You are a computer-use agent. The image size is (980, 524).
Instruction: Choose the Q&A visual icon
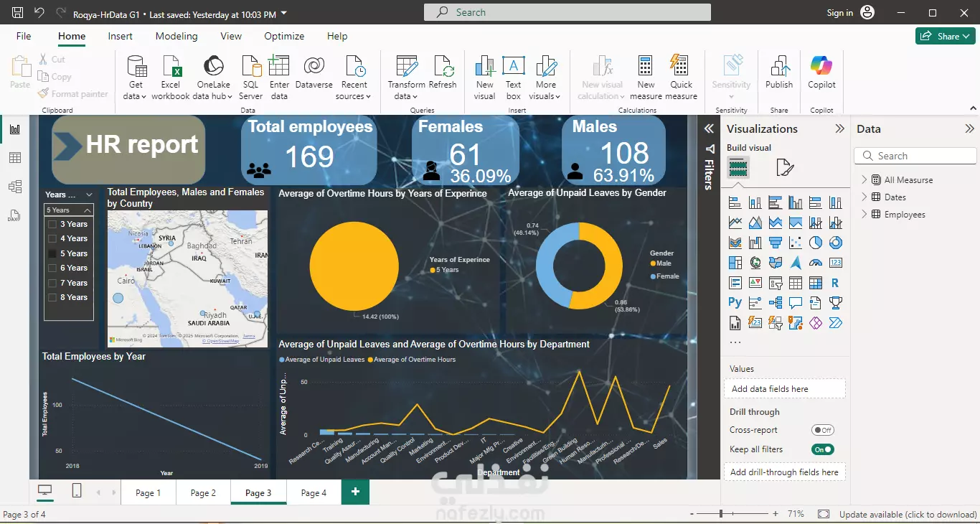click(x=795, y=303)
